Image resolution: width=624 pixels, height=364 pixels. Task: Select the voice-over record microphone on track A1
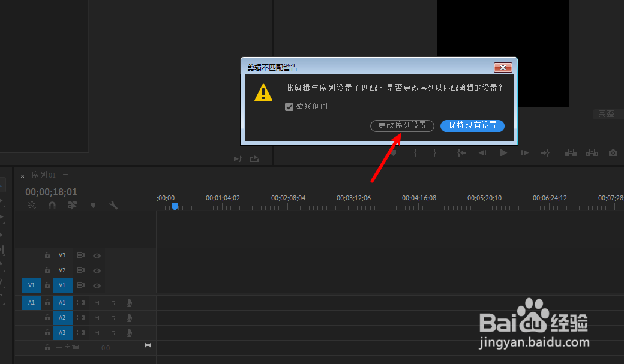coord(129,303)
